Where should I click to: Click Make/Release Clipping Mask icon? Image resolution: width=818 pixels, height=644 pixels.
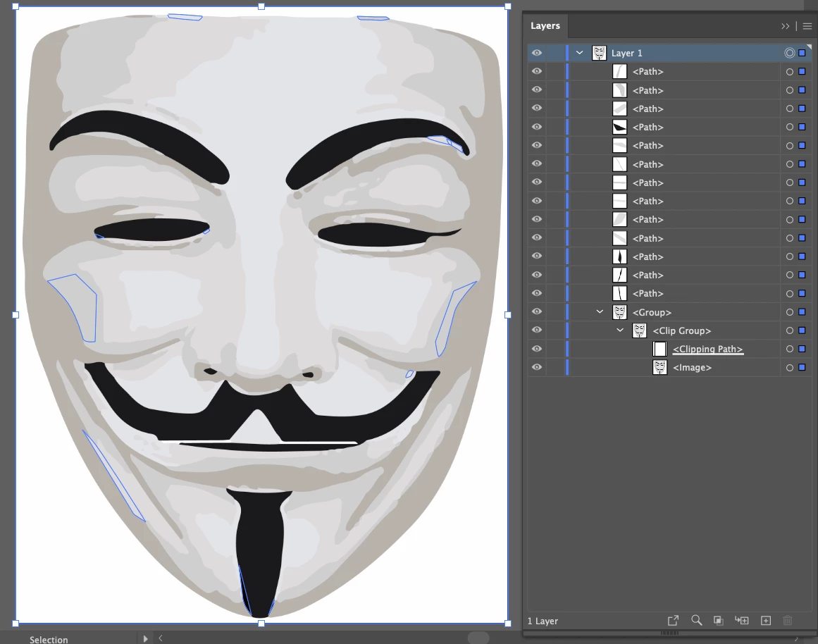tap(719, 621)
